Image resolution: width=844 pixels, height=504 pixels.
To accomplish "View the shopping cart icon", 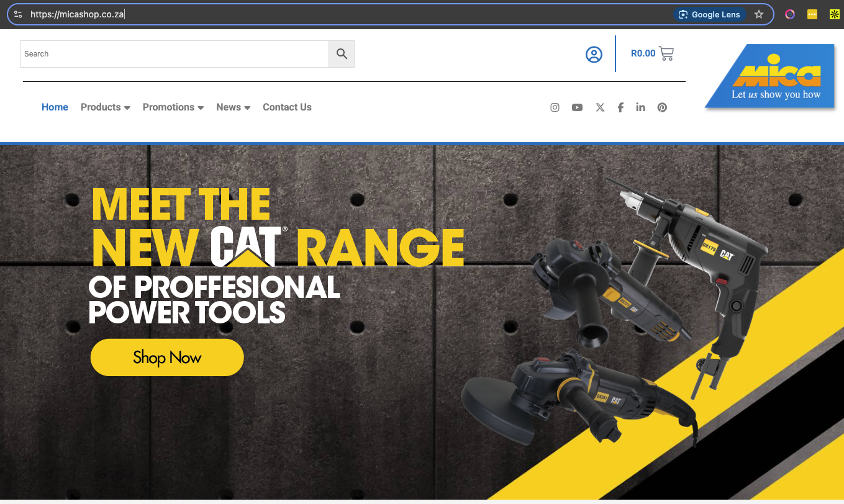I will pyautogui.click(x=666, y=53).
